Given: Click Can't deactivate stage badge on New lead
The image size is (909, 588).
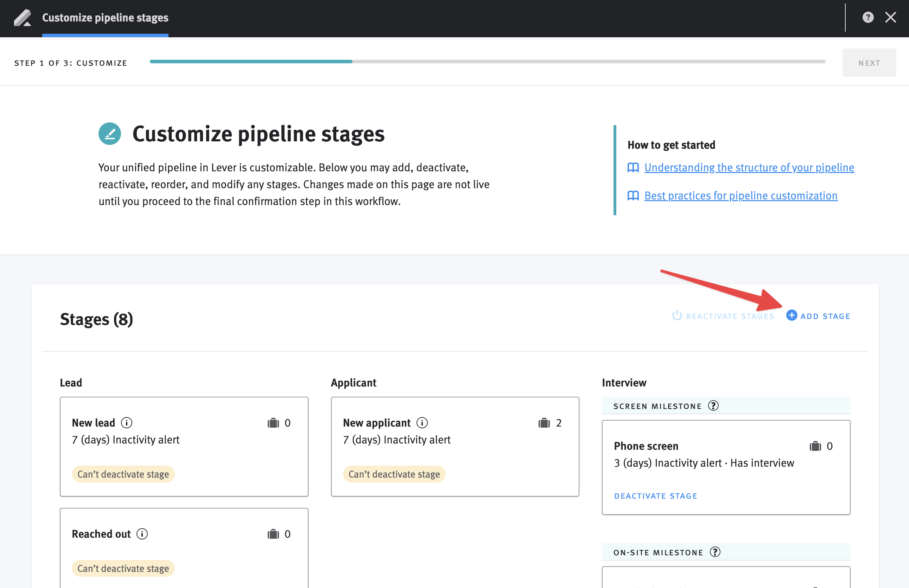Looking at the screenshot, I should (x=123, y=474).
